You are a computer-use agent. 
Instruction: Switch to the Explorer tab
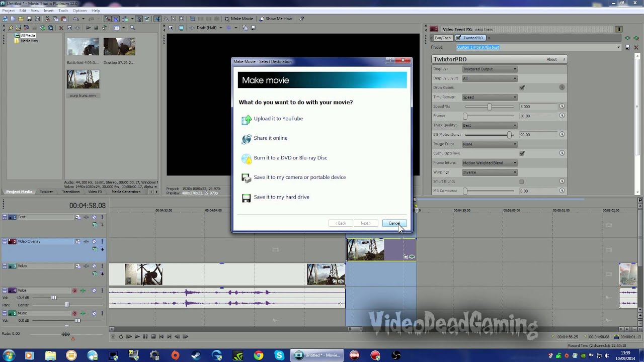pos(46,192)
